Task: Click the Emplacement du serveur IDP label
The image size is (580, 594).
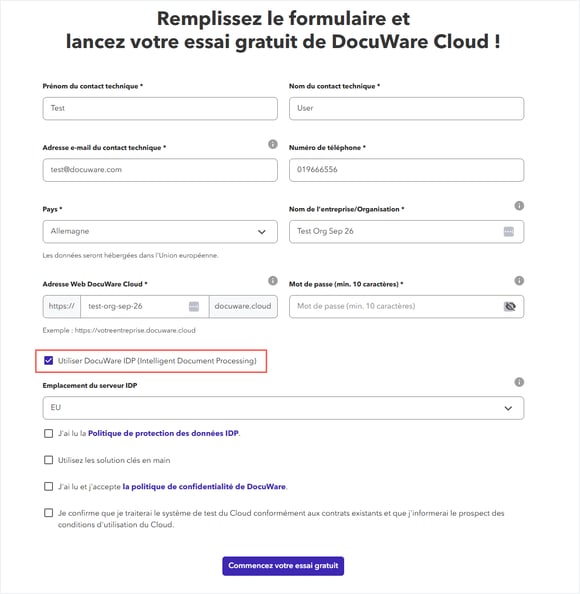Action: pos(90,385)
